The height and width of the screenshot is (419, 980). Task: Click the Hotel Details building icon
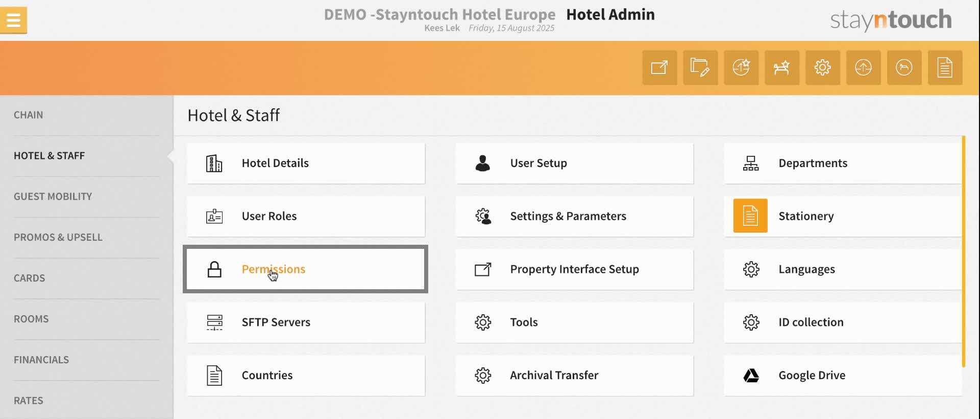click(214, 164)
